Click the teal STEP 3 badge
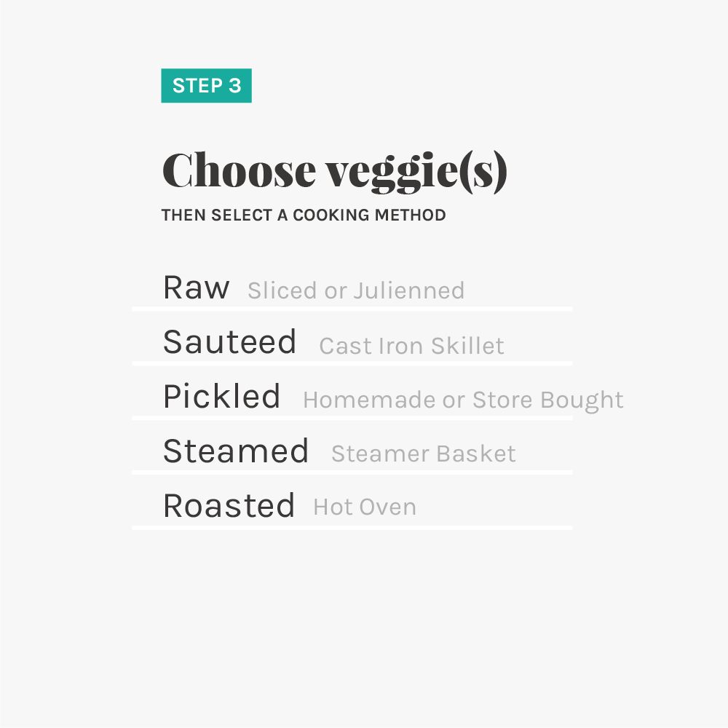Image resolution: width=728 pixels, height=728 pixels. [206, 85]
